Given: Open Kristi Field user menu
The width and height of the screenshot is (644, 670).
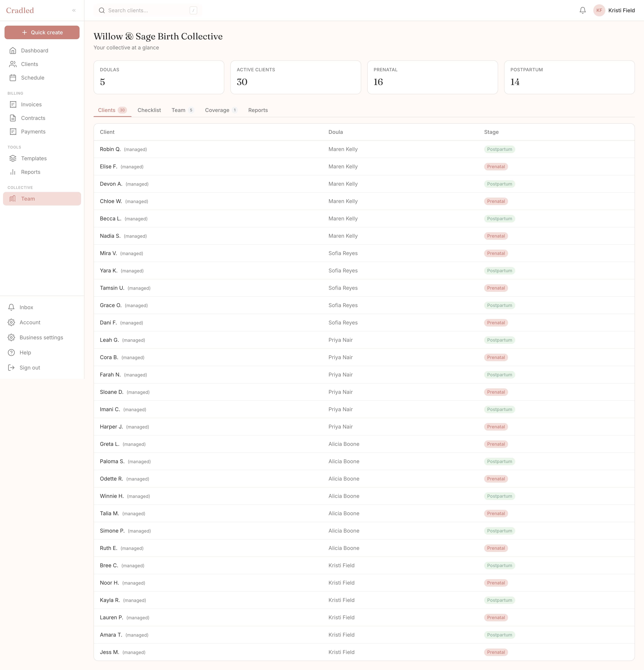Looking at the screenshot, I should [614, 10].
